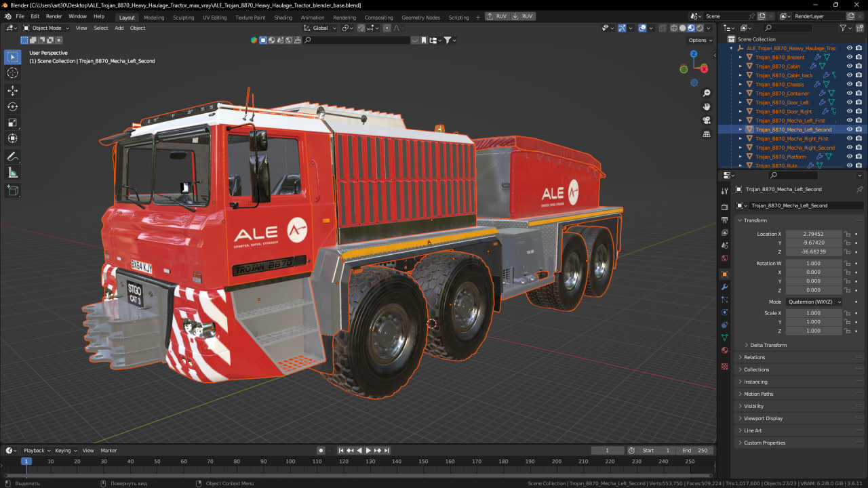Expand Trojan_8870_Brezent in the outliner

741,58
